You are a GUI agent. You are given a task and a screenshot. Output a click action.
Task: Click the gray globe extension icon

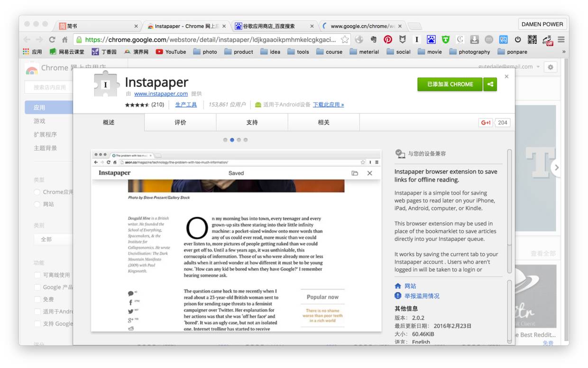click(x=359, y=39)
